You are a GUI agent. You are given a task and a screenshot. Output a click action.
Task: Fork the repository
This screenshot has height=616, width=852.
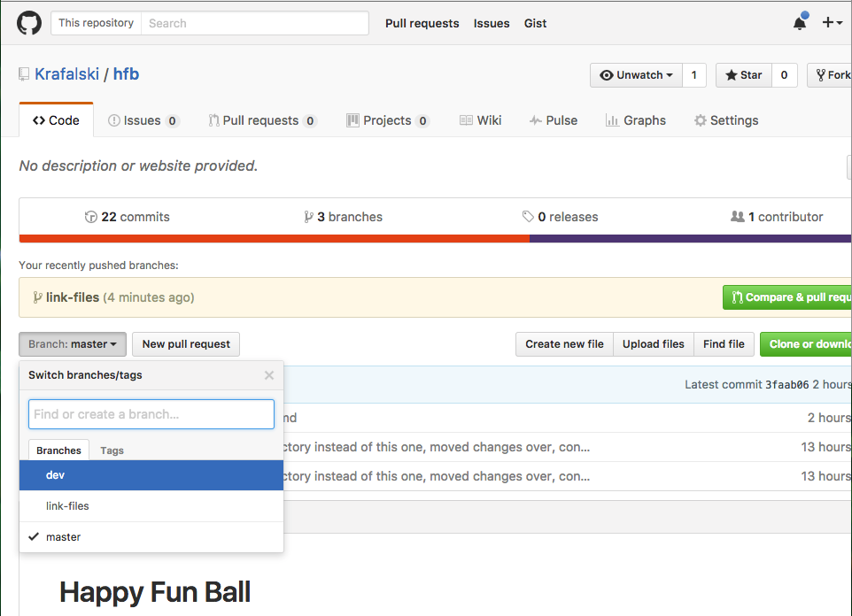click(x=830, y=75)
